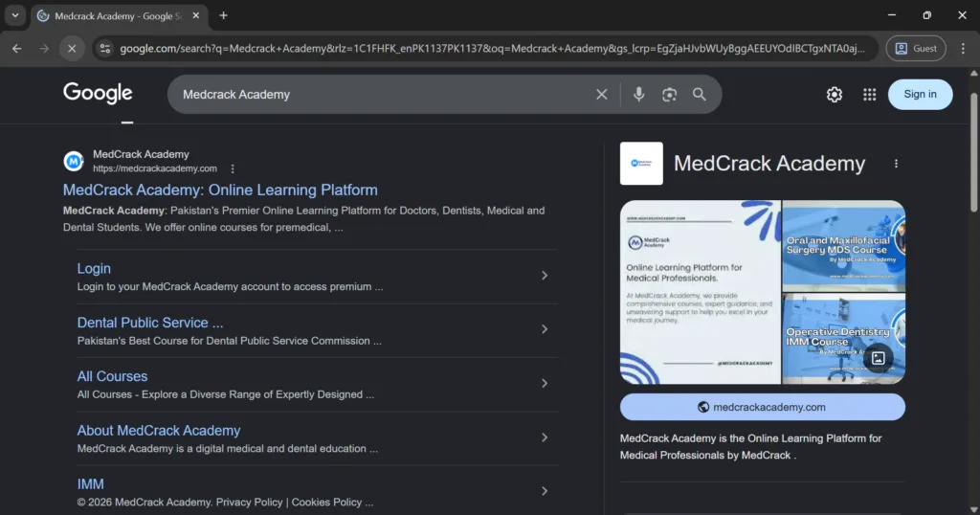Image resolution: width=980 pixels, height=515 pixels.
Task: Open more options next to medcrackacademy.com URL
Action: [x=233, y=168]
